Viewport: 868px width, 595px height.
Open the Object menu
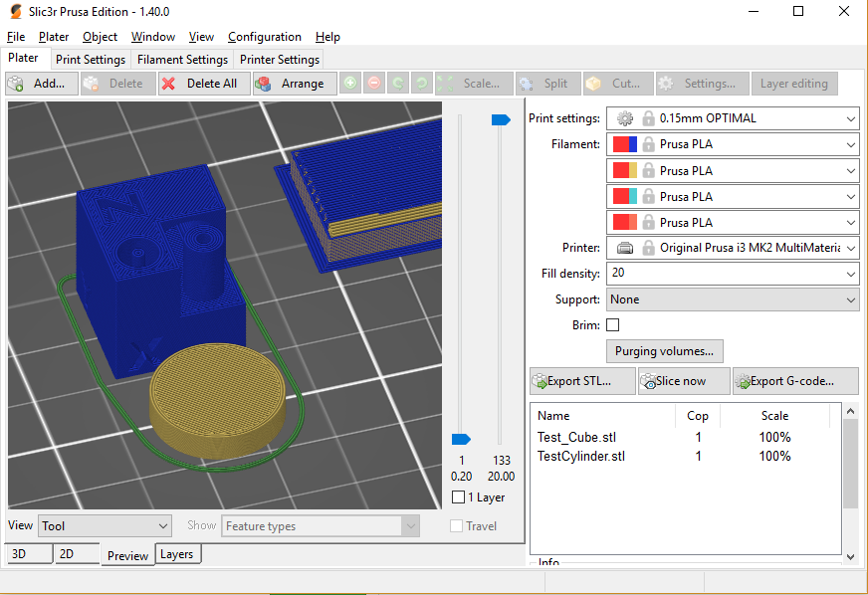coord(100,37)
